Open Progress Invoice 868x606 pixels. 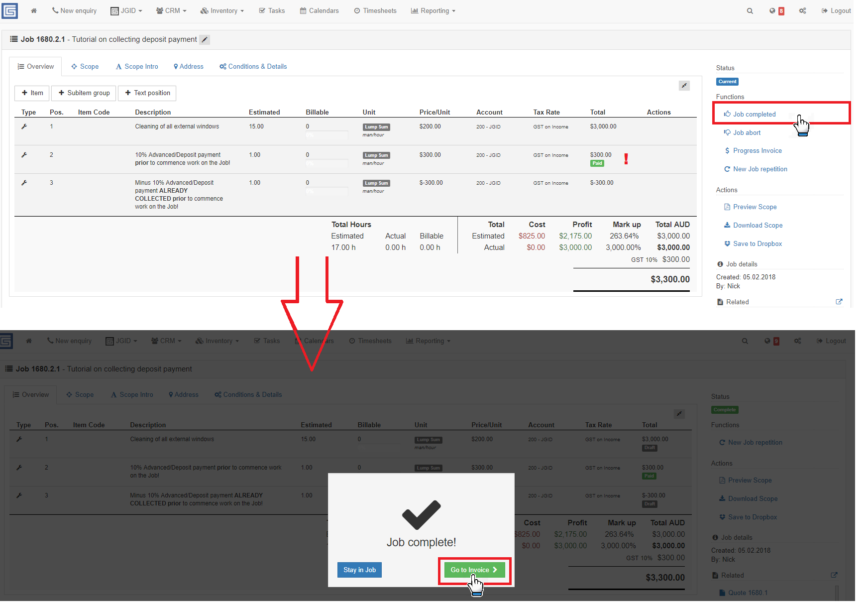click(x=753, y=150)
